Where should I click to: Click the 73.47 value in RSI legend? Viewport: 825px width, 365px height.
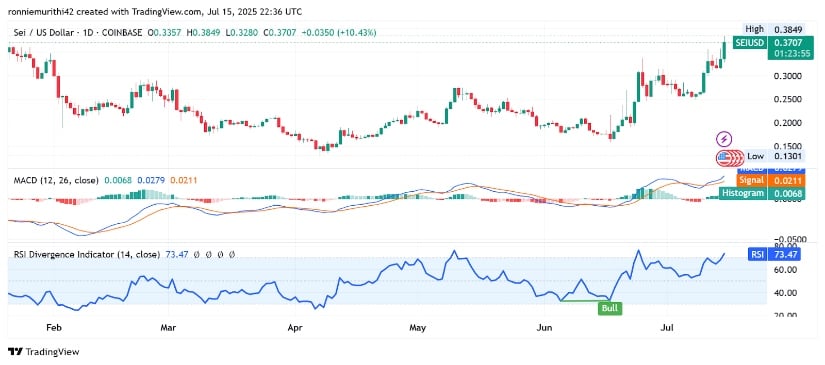coord(176,254)
